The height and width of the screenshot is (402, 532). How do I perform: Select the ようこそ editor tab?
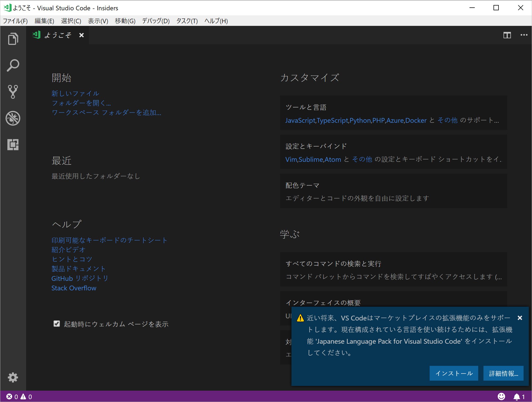click(x=57, y=35)
